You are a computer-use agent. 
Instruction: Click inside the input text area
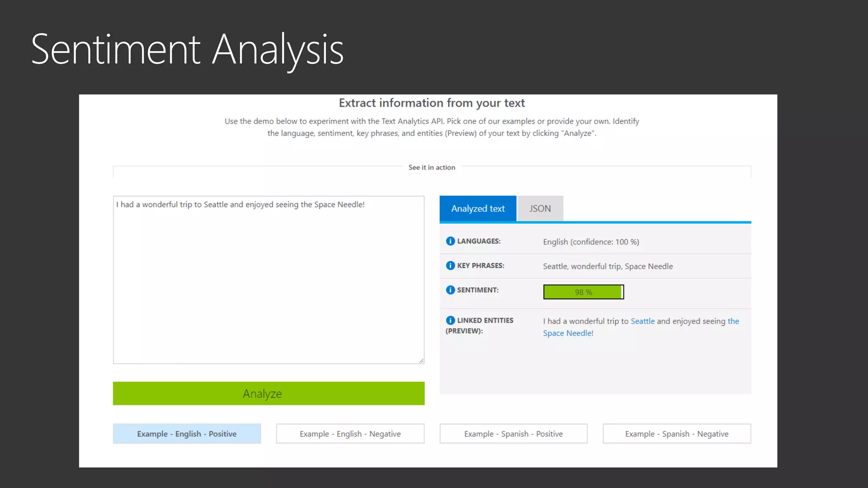click(268, 280)
